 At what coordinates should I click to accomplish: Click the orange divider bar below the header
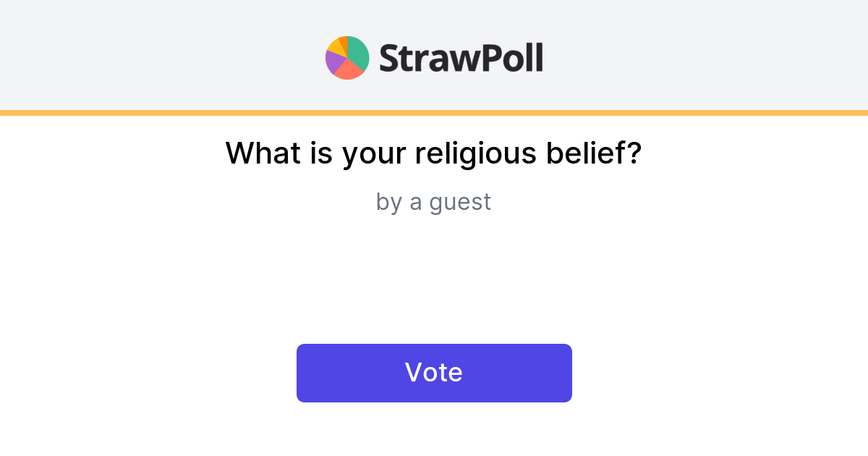point(434,113)
